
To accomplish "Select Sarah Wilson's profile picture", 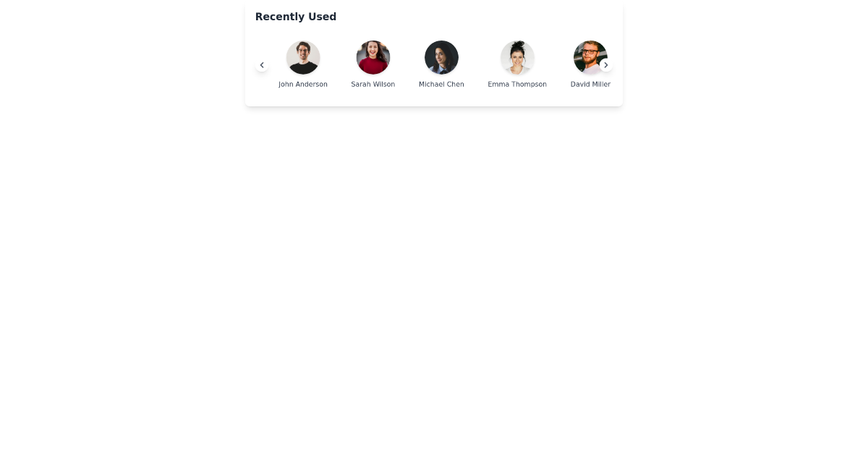I will click(x=373, y=57).
